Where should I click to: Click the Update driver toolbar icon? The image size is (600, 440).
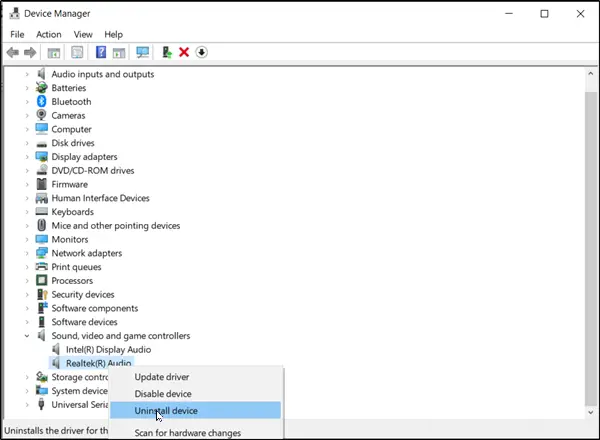coord(166,52)
